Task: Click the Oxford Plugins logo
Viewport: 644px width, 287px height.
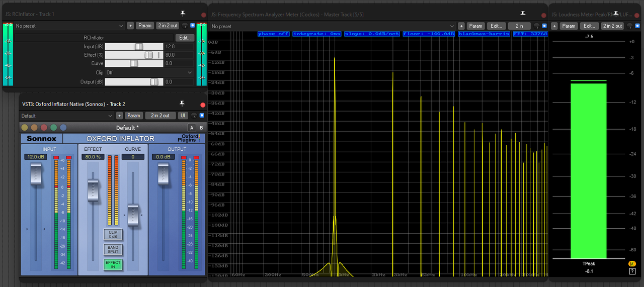Action: (190, 138)
